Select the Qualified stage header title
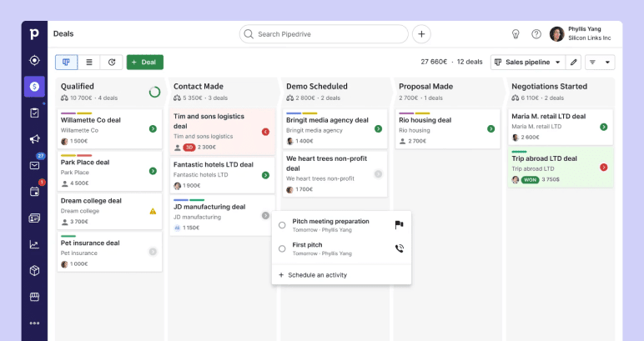The width and height of the screenshot is (644, 341). click(78, 86)
